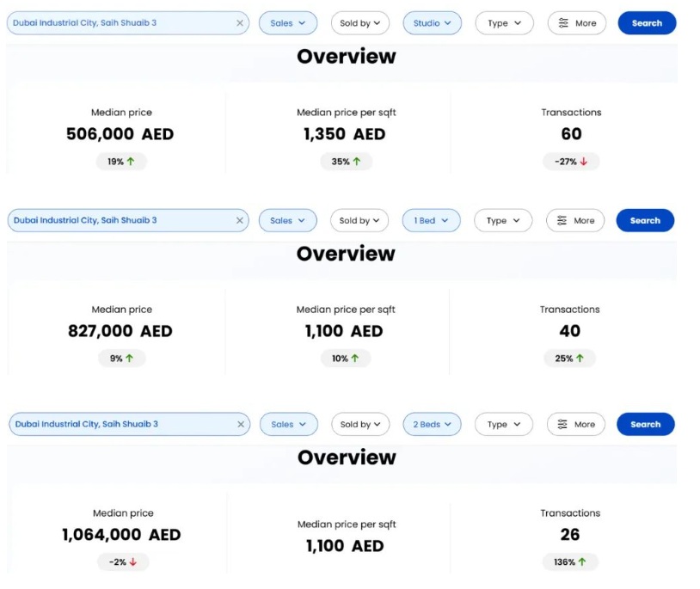700x589 pixels.
Task: Clear location in the Studio search bar
Action: coord(240,23)
